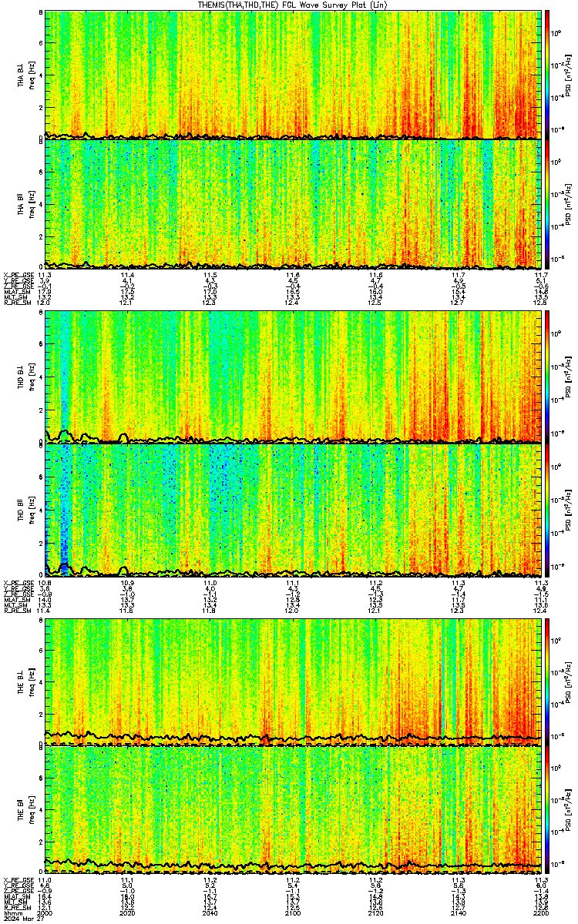Click the 2000 time tick label
This screenshot has height=924, width=578.
[x=45, y=912]
